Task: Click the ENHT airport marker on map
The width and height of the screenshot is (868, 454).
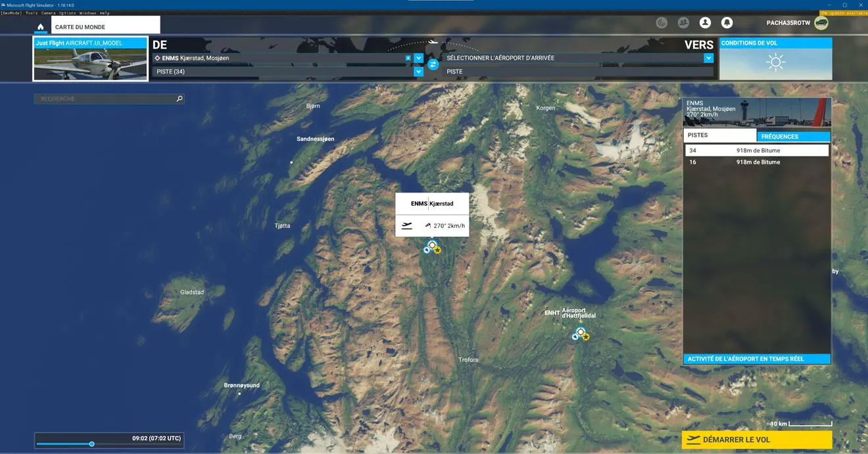Action: [581, 332]
